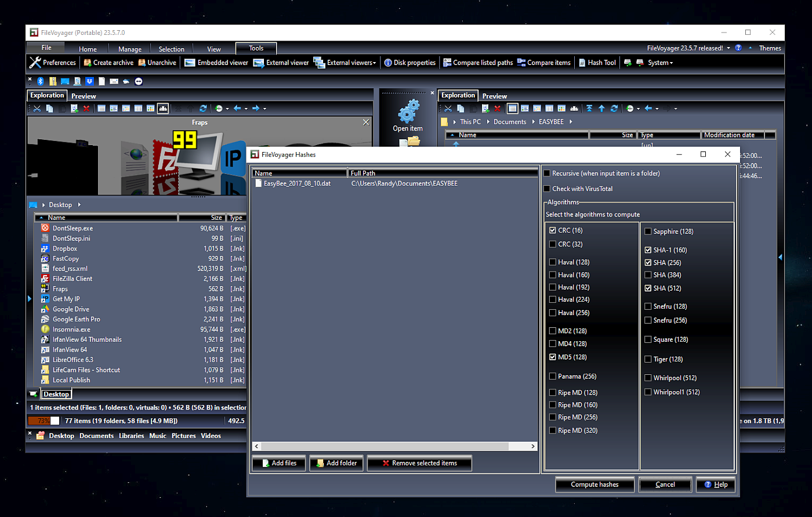Click the red Delete icon in right pane
Image resolution: width=812 pixels, height=517 pixels.
497,109
